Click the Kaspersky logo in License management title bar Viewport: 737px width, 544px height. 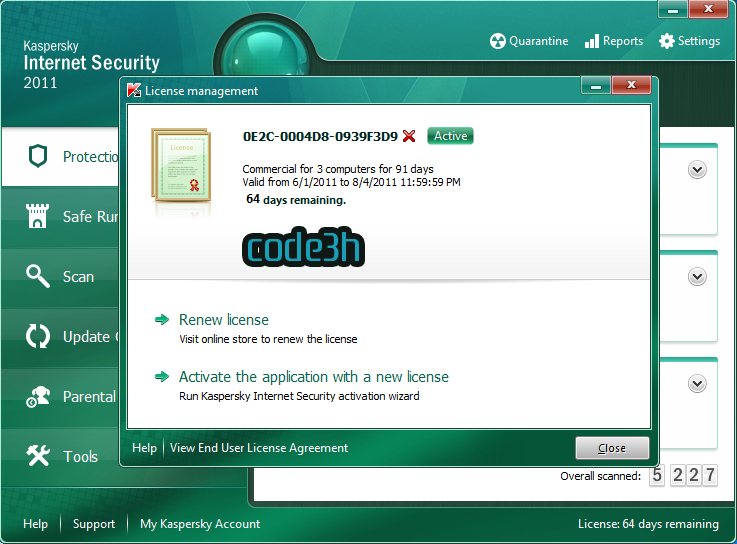pos(134,90)
